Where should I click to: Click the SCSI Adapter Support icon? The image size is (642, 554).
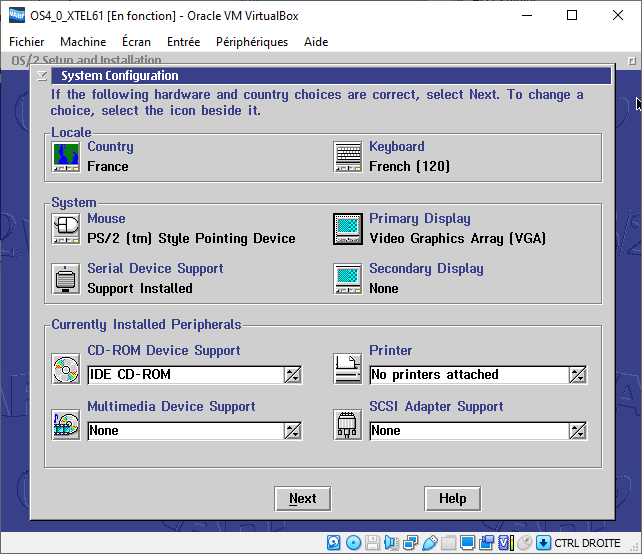(347, 425)
